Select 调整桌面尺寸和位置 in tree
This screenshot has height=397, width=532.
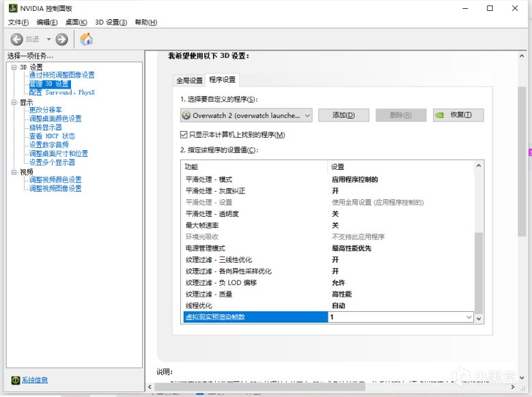pos(59,153)
